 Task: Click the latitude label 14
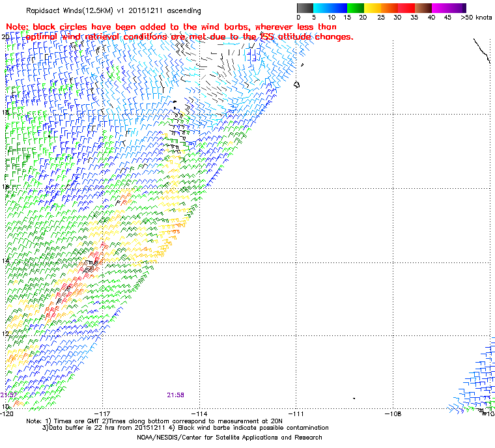(x=5, y=260)
